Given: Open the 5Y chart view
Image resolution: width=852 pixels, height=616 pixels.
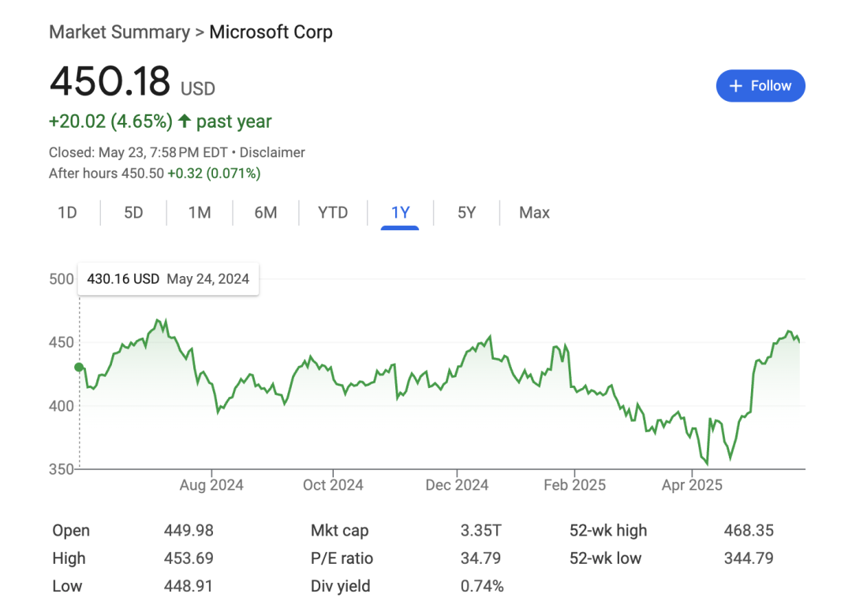Looking at the screenshot, I should point(467,213).
